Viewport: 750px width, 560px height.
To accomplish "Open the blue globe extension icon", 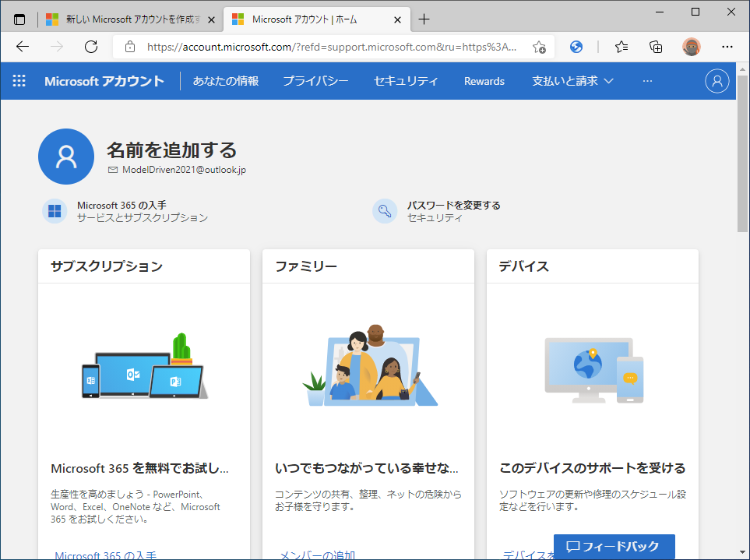I will point(576,47).
